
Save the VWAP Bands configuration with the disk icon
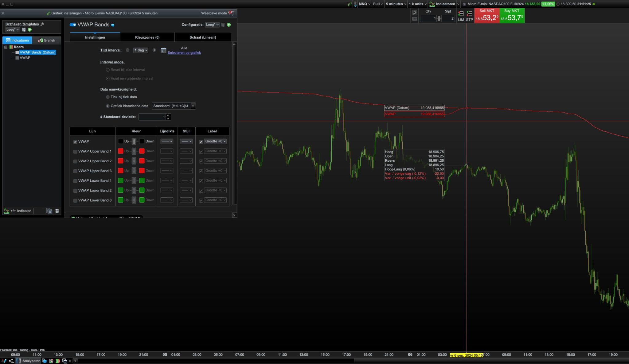[223, 25]
